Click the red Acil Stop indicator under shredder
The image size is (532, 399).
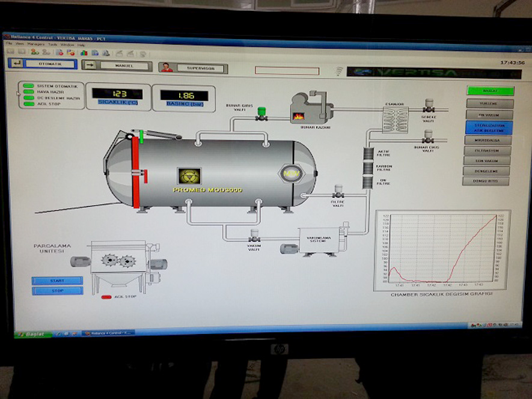point(106,297)
